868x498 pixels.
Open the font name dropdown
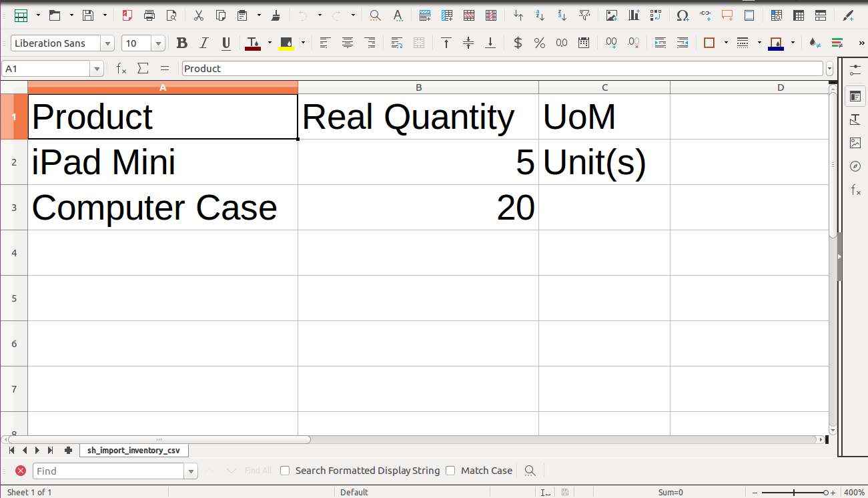107,43
